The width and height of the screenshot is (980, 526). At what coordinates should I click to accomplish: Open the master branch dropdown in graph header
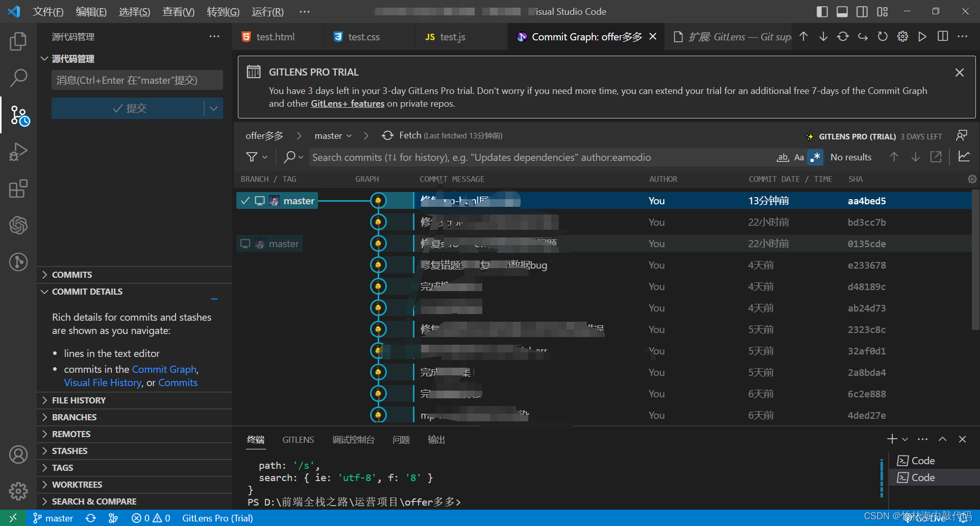point(333,136)
